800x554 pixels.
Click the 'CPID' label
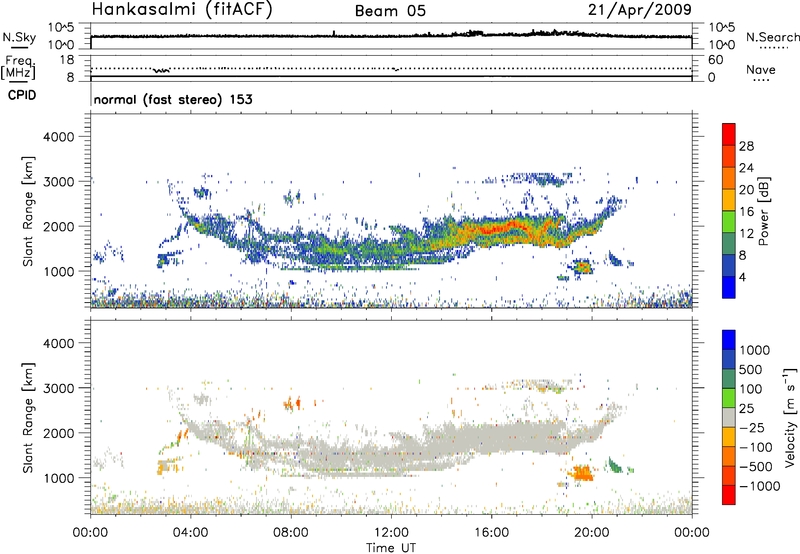[x=22, y=95]
